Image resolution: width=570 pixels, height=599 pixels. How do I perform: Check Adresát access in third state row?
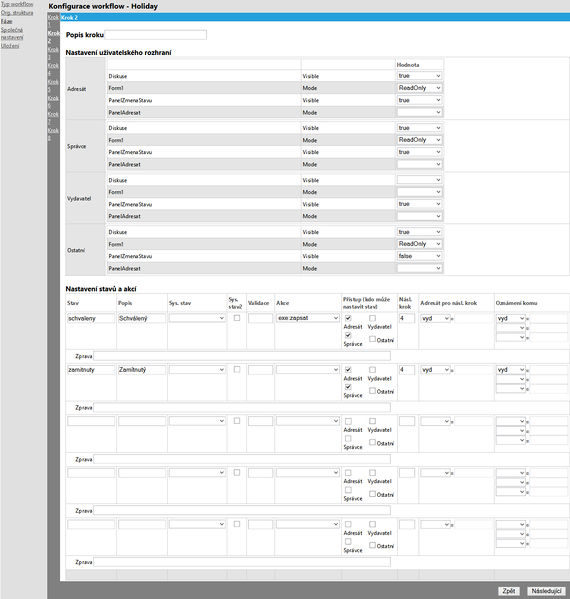coord(348,421)
